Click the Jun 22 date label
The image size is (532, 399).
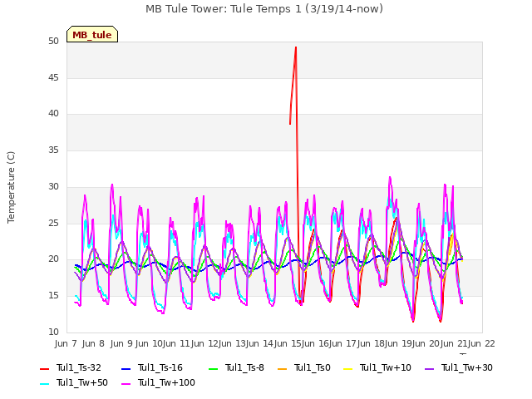click(481, 343)
